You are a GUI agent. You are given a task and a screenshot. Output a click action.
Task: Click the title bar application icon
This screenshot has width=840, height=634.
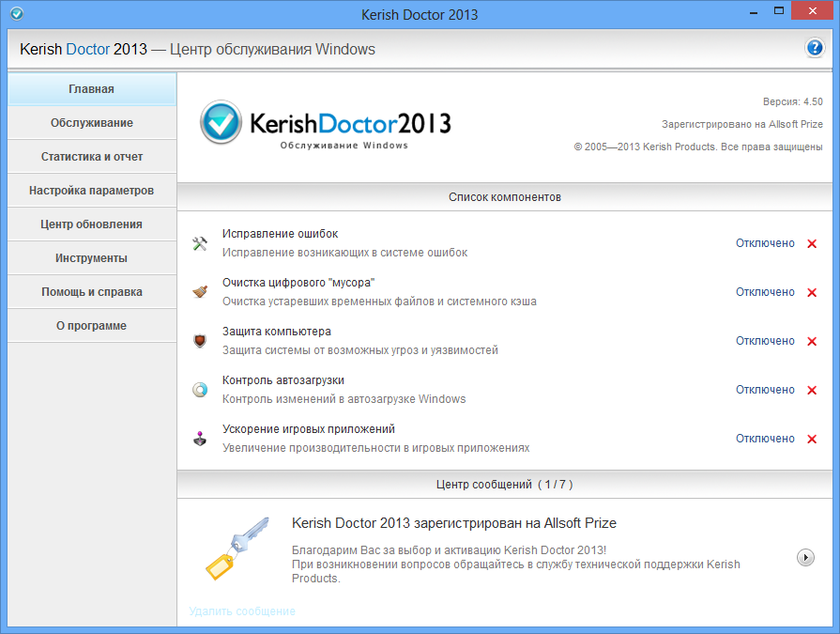pos(16,14)
